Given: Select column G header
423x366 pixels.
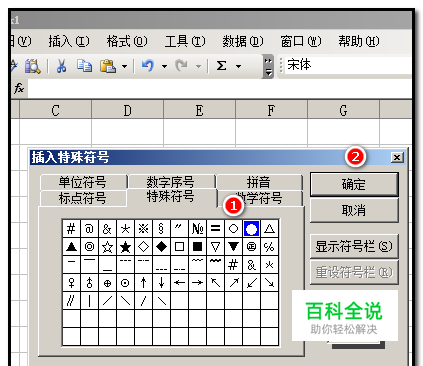Looking at the screenshot, I should point(344,110).
